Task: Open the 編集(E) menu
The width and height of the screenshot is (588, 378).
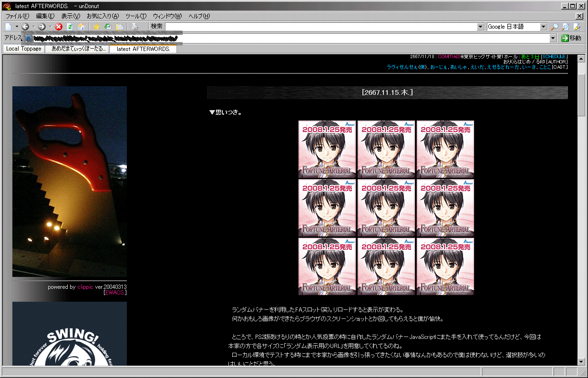Action: click(x=45, y=16)
